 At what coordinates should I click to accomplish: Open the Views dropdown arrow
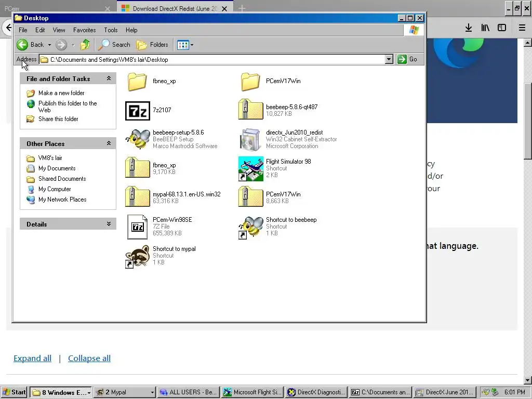pyautogui.click(x=192, y=45)
